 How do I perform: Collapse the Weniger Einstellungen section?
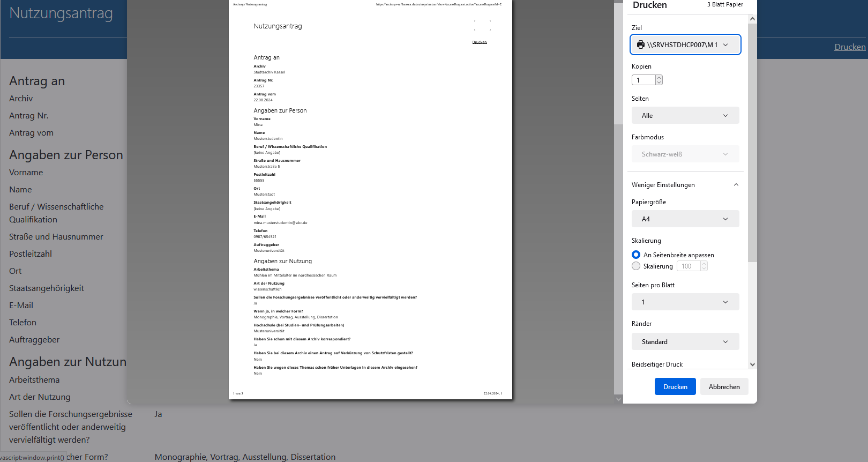pyautogui.click(x=685, y=184)
